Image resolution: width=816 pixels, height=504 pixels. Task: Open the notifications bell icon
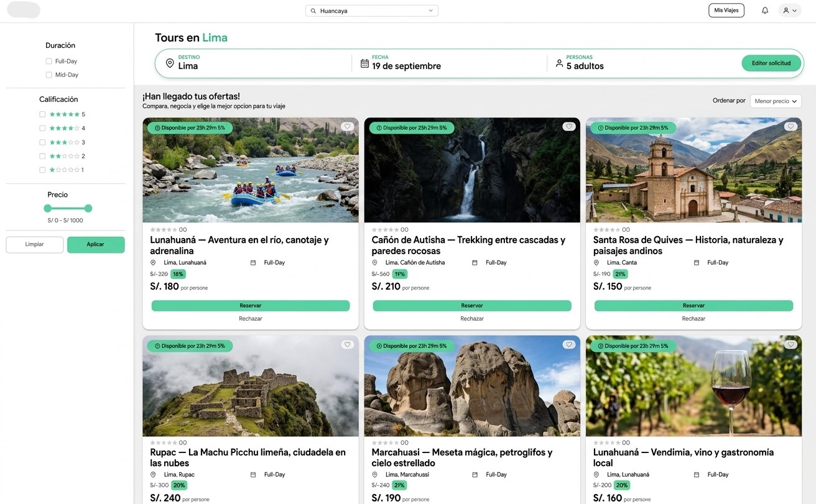click(765, 11)
